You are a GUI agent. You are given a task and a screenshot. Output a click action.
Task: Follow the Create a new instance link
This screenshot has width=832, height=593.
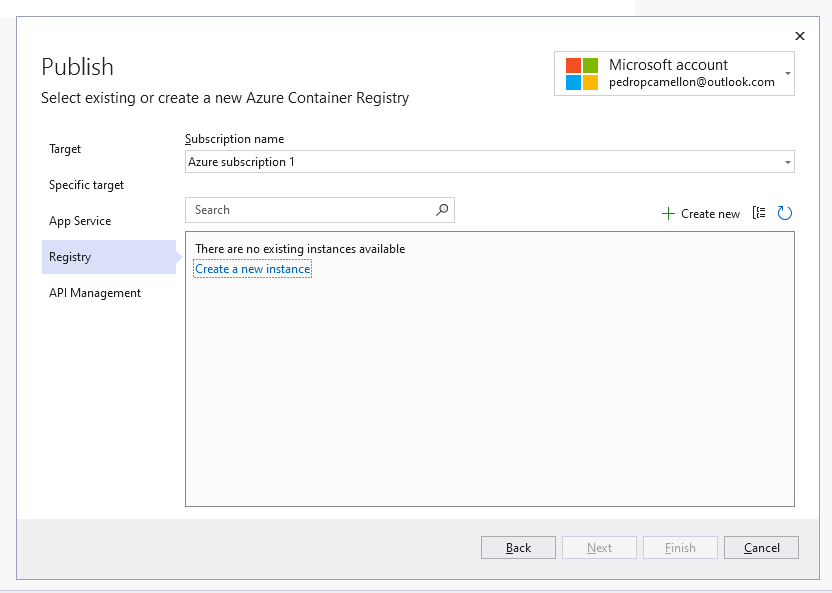[252, 268]
